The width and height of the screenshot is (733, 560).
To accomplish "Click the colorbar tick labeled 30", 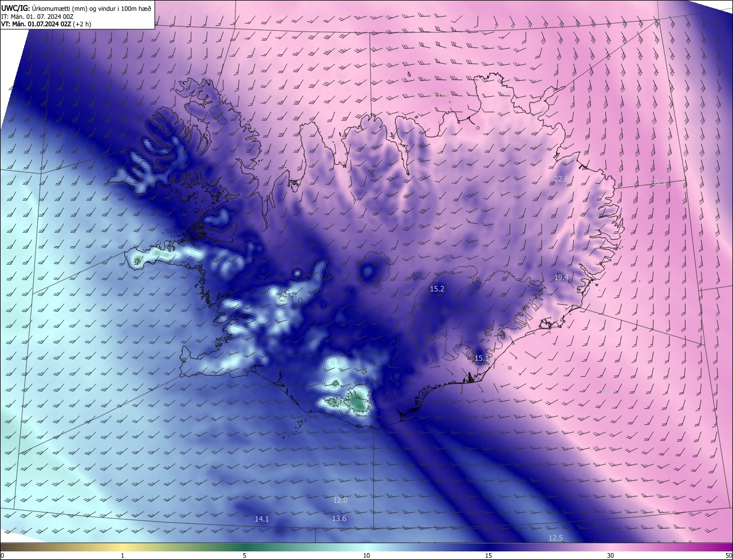I will 610,555.
